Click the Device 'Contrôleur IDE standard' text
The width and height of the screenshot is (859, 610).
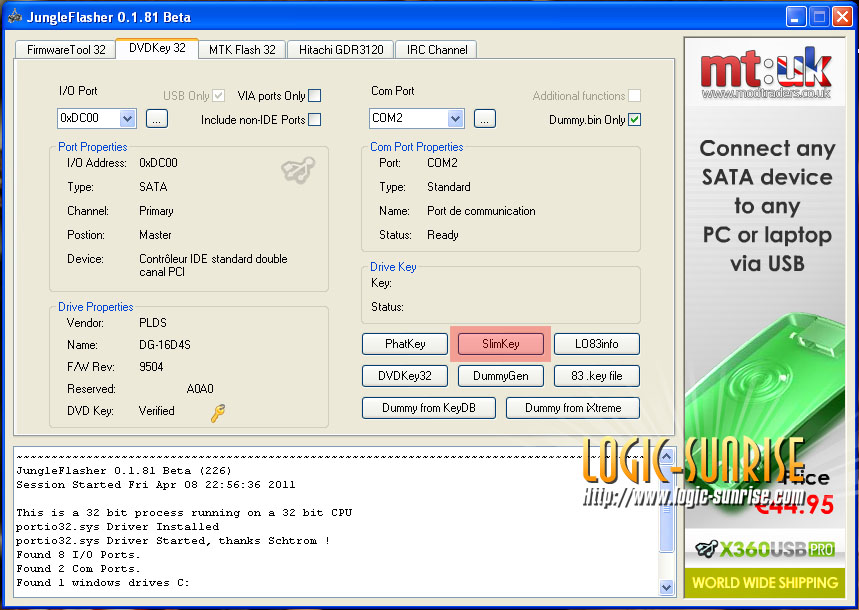pos(213,265)
